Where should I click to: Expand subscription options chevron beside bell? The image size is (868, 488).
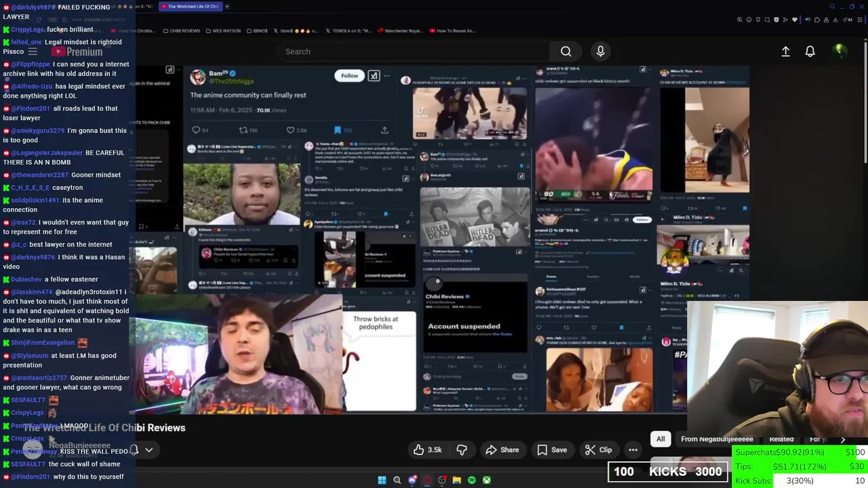click(149, 449)
